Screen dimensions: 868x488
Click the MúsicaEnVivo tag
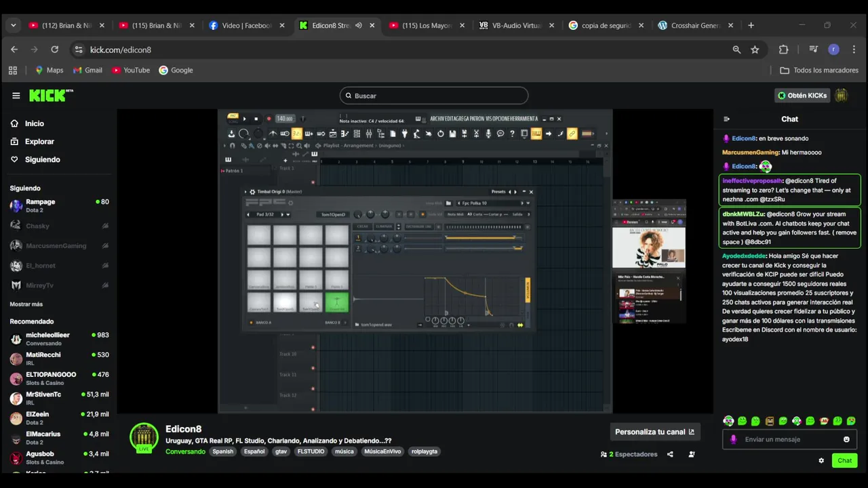point(382,451)
